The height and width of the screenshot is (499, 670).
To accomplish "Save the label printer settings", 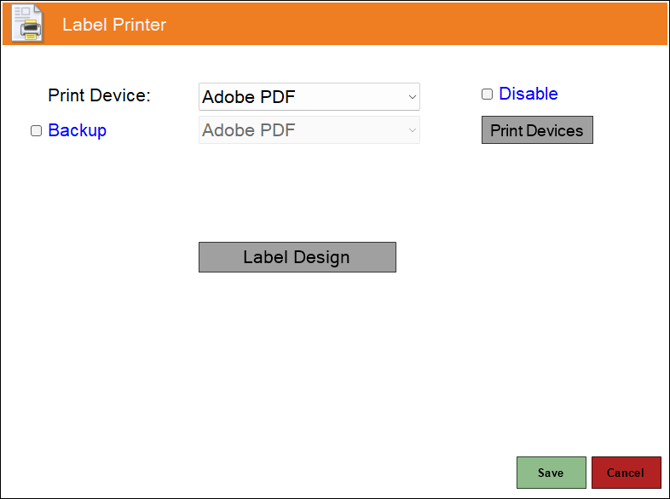I will [x=551, y=473].
